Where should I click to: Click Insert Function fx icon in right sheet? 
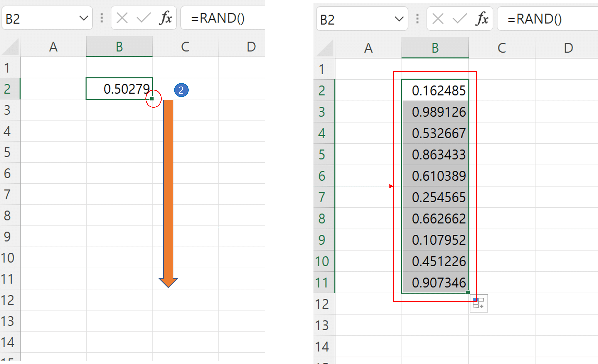pos(482,19)
